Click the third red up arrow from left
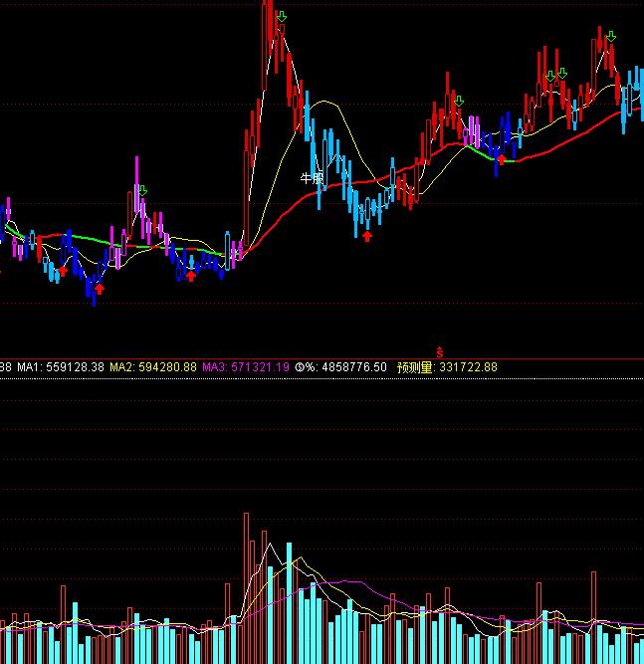Viewport: 644px width, 664px height. (191, 276)
